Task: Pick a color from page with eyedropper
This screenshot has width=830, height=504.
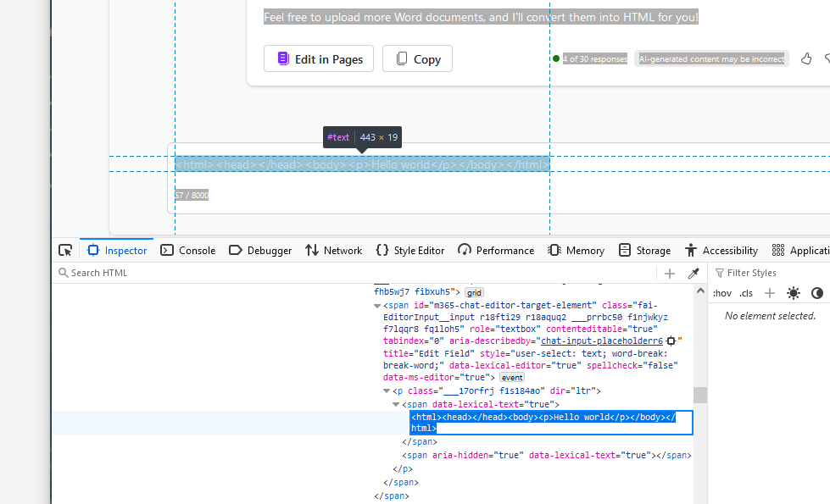Action: click(x=694, y=273)
